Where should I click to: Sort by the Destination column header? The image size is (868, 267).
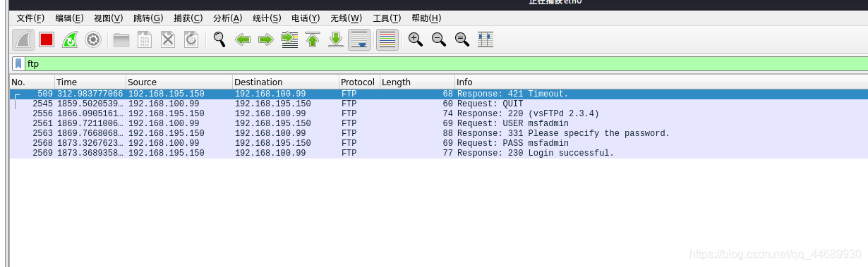coord(286,82)
